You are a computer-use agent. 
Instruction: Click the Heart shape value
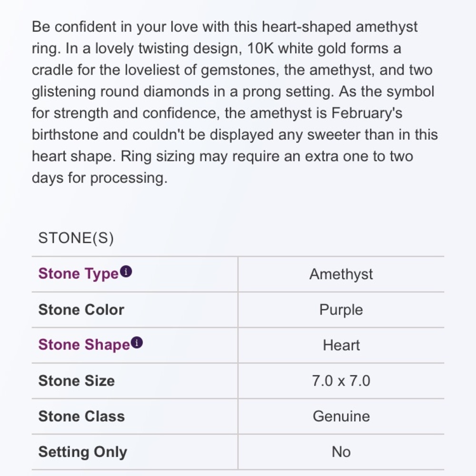click(341, 345)
